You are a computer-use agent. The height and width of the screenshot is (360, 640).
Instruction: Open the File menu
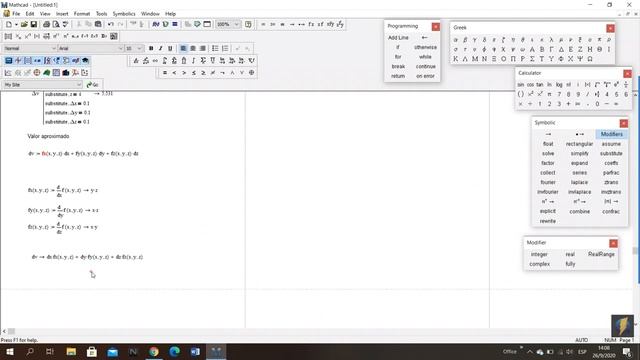[16, 13]
